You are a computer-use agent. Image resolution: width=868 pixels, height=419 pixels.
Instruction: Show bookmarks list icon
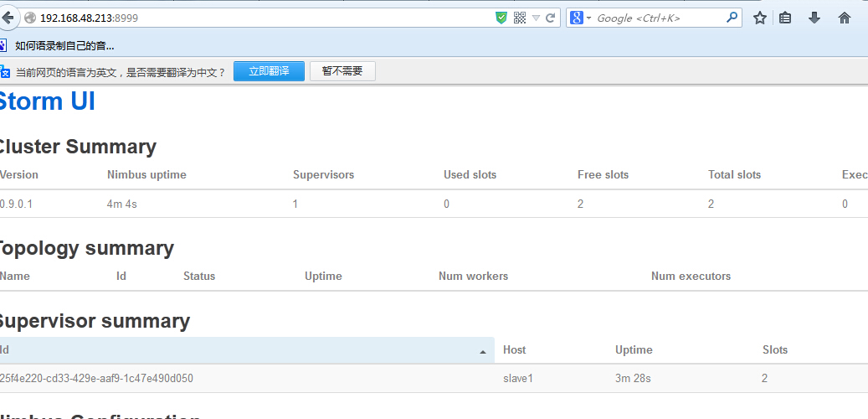pos(785,18)
